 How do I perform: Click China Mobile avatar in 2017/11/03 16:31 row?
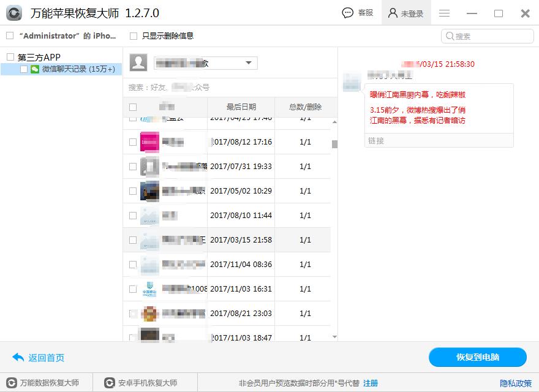pyautogui.click(x=149, y=289)
